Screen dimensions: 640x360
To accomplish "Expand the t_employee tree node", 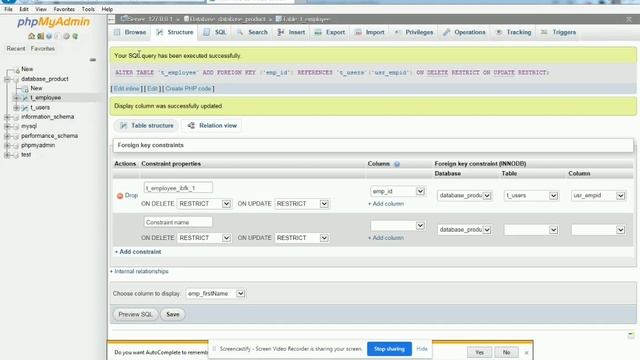I will coord(16,98).
